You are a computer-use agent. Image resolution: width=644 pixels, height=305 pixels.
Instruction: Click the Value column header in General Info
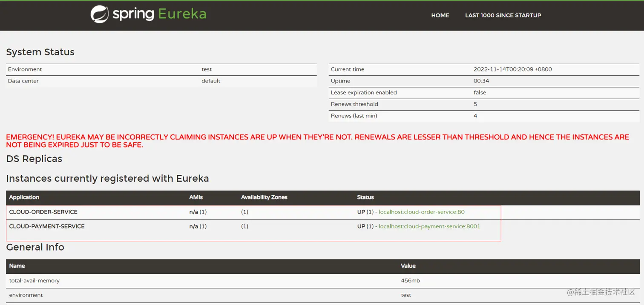point(408,266)
